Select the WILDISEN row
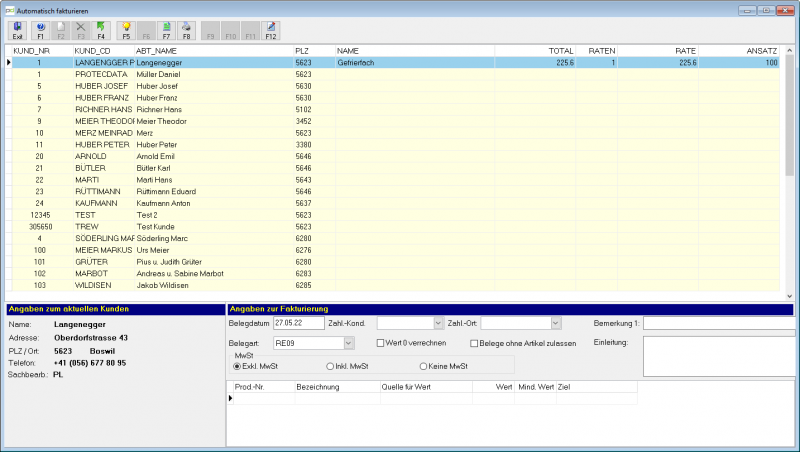 point(395,286)
